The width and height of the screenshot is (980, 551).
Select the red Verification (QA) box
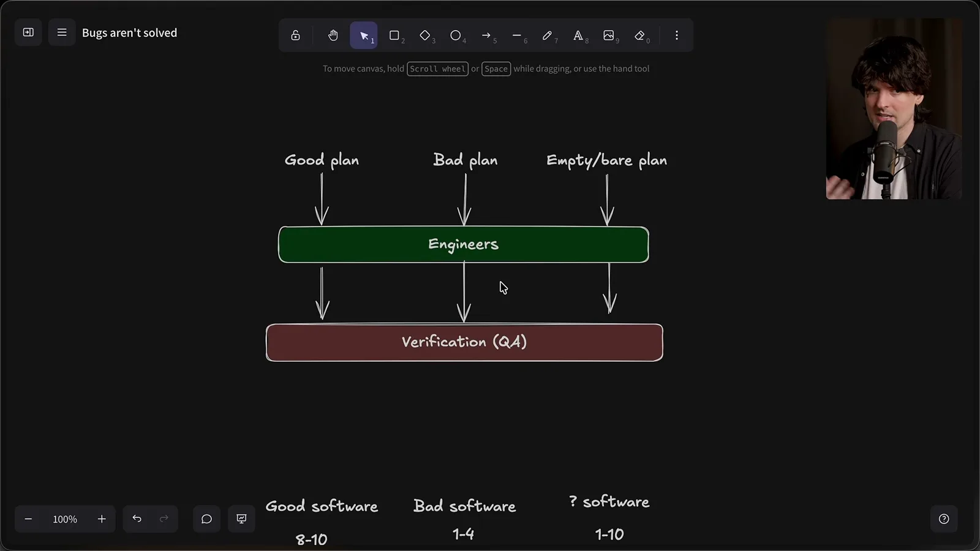(x=464, y=342)
